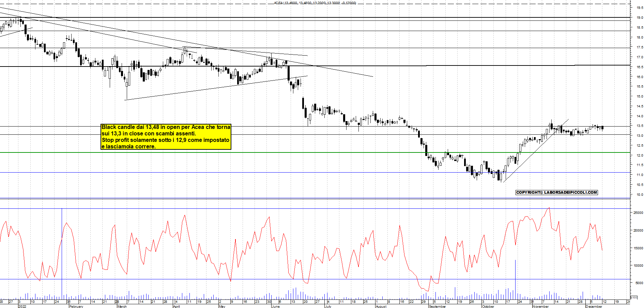This screenshot has width=644, height=308.
Task: Click date tick 24 in October
Action: click(520, 302)
